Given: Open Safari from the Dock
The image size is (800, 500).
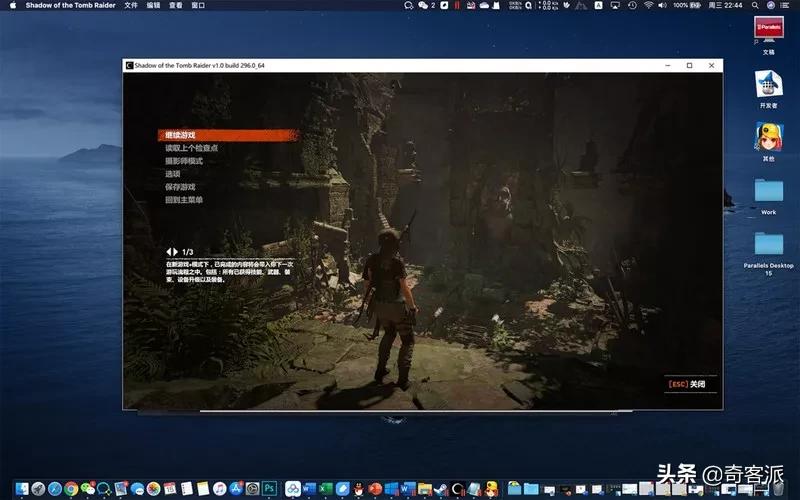Looking at the screenshot, I should point(55,489).
